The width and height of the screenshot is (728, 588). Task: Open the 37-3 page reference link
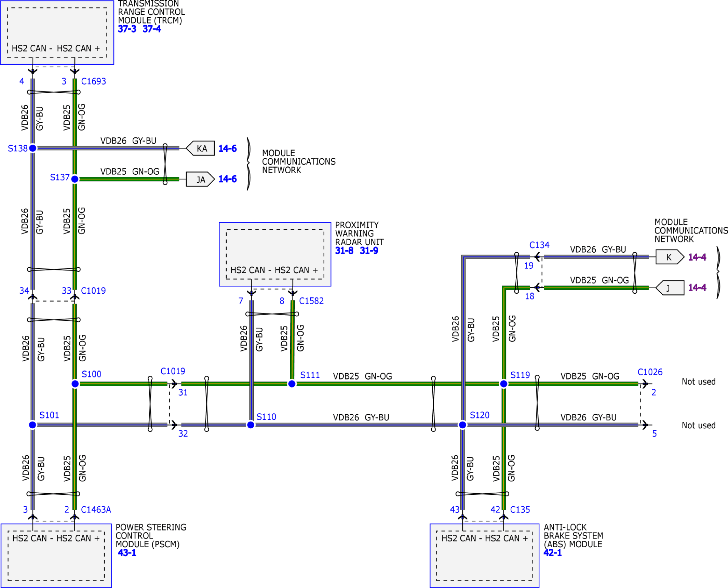pos(127,29)
